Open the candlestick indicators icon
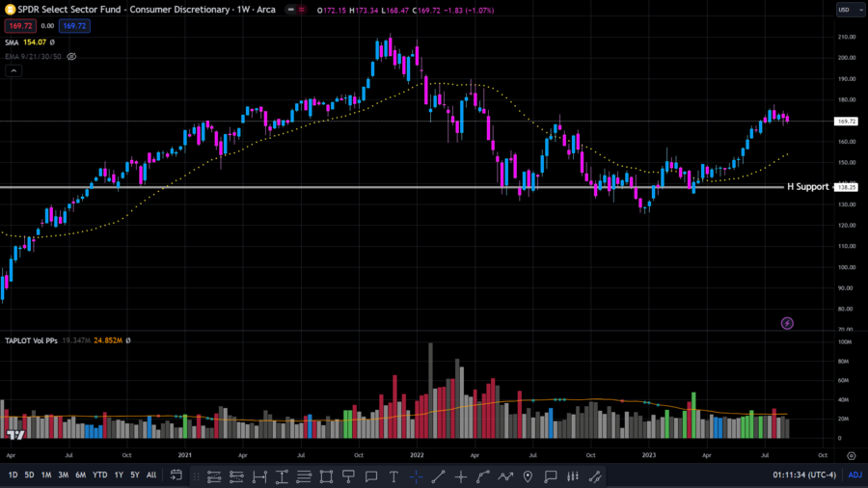The image size is (868, 488). 573,476
